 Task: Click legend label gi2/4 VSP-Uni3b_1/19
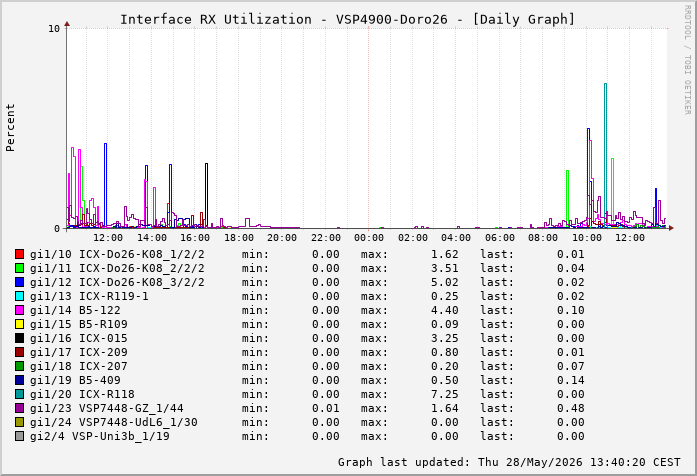(100, 436)
